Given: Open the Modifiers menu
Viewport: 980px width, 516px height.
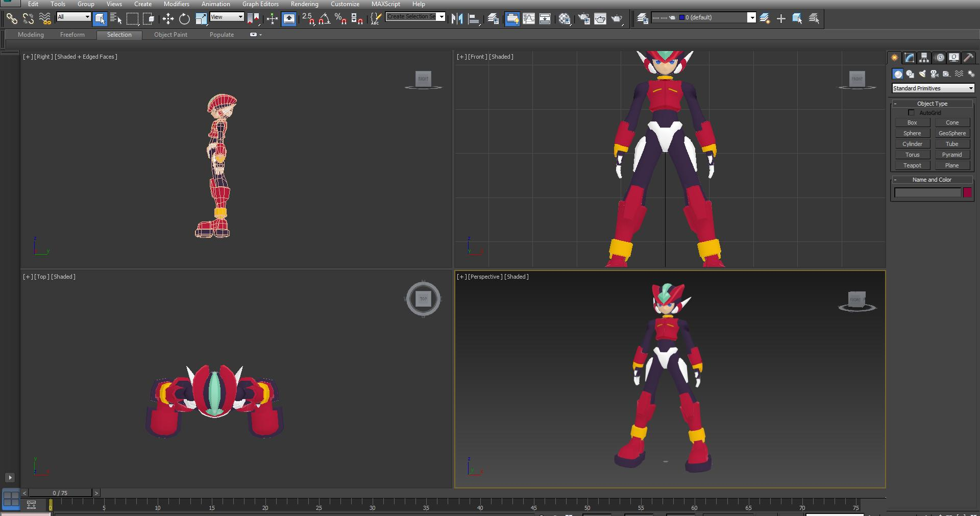Looking at the screenshot, I should pyautogui.click(x=177, y=4).
